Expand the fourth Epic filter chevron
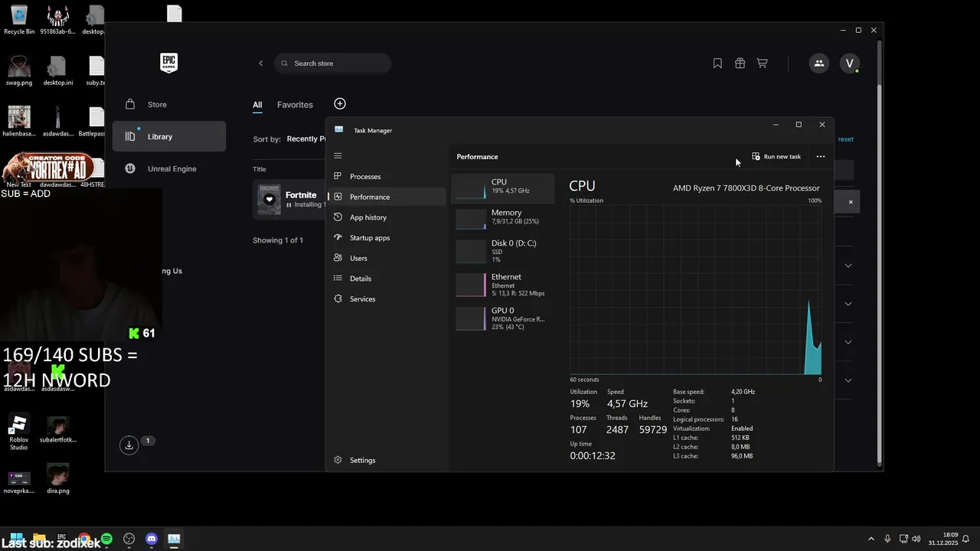The image size is (980, 551). tap(848, 380)
